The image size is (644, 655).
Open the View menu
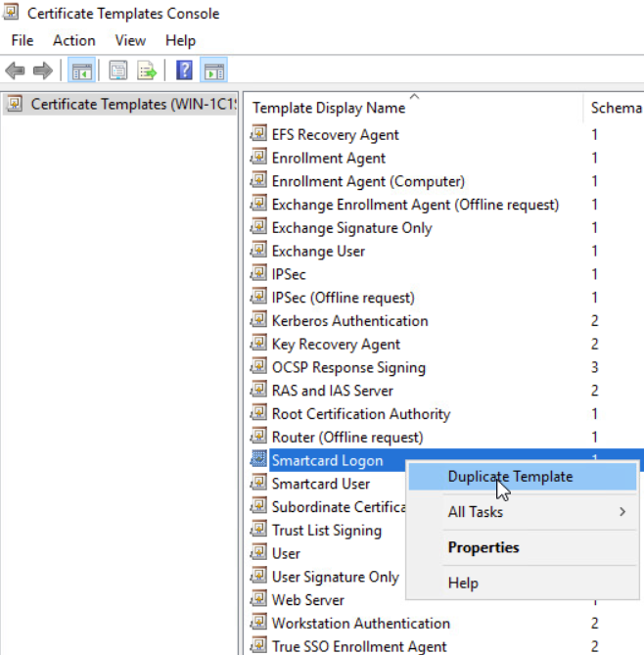(x=130, y=40)
